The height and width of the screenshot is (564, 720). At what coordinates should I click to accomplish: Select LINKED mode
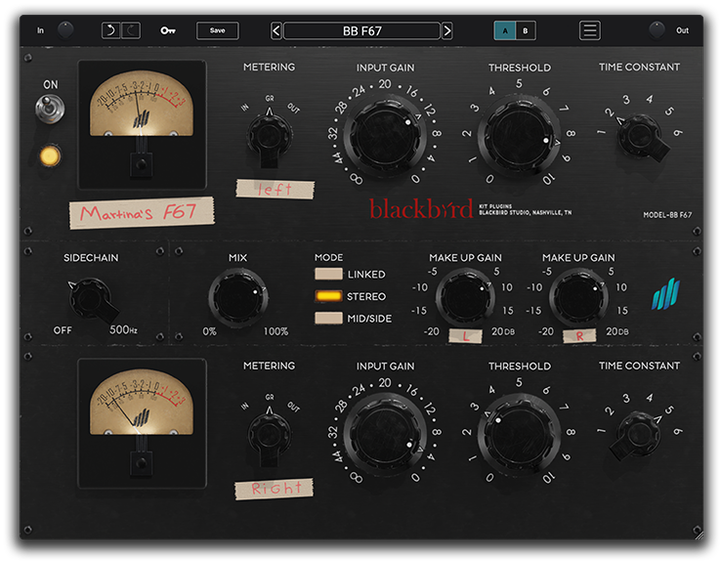coord(328,274)
